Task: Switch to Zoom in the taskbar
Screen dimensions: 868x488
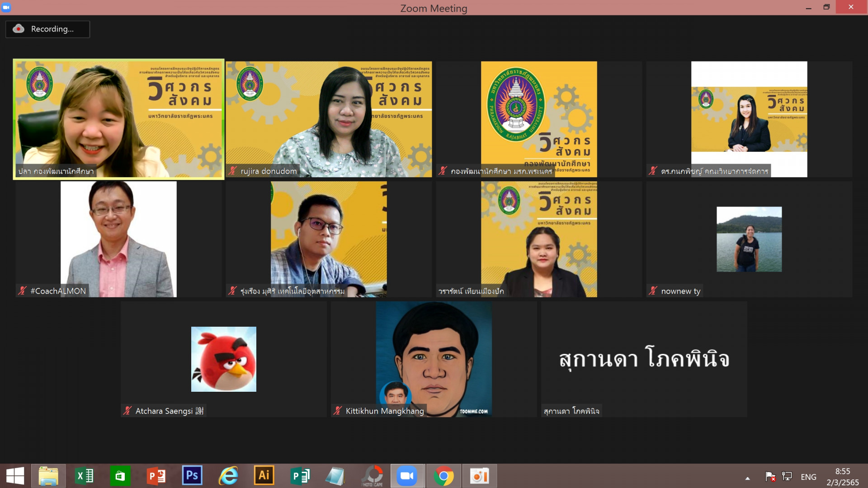Action: click(x=407, y=476)
